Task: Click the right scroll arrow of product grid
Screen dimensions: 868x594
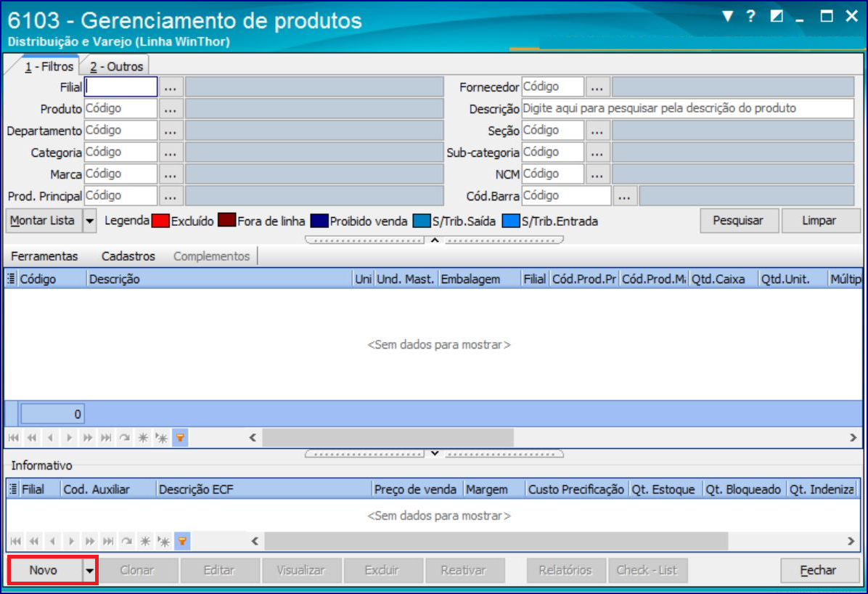Action: point(853,438)
